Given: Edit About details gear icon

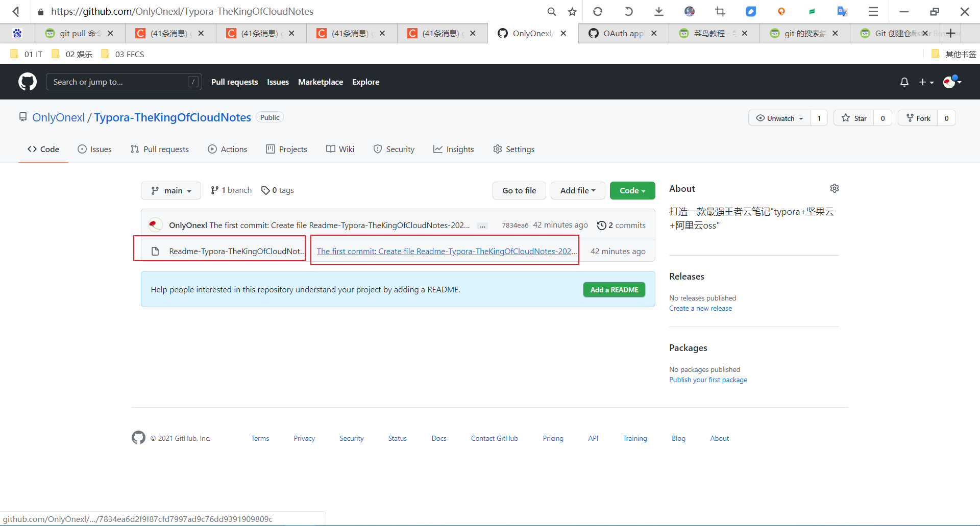Looking at the screenshot, I should tap(835, 188).
